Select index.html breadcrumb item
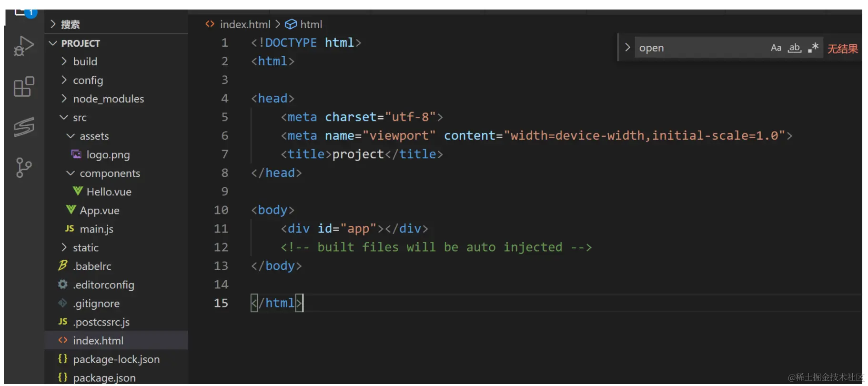Screen dimensions: 868x386 (245, 24)
